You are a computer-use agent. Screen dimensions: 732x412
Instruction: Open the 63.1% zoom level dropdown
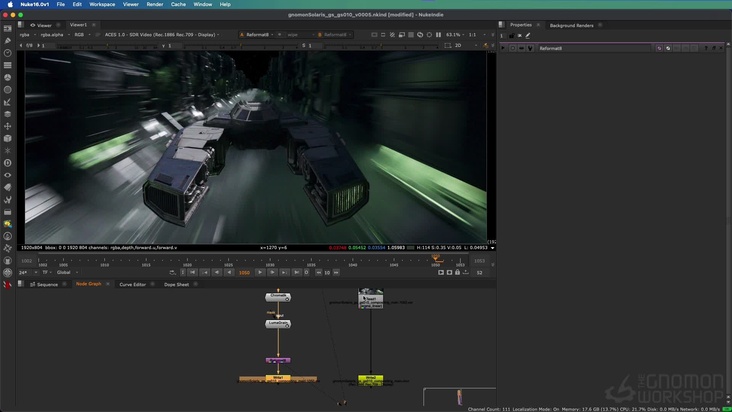[x=455, y=35]
